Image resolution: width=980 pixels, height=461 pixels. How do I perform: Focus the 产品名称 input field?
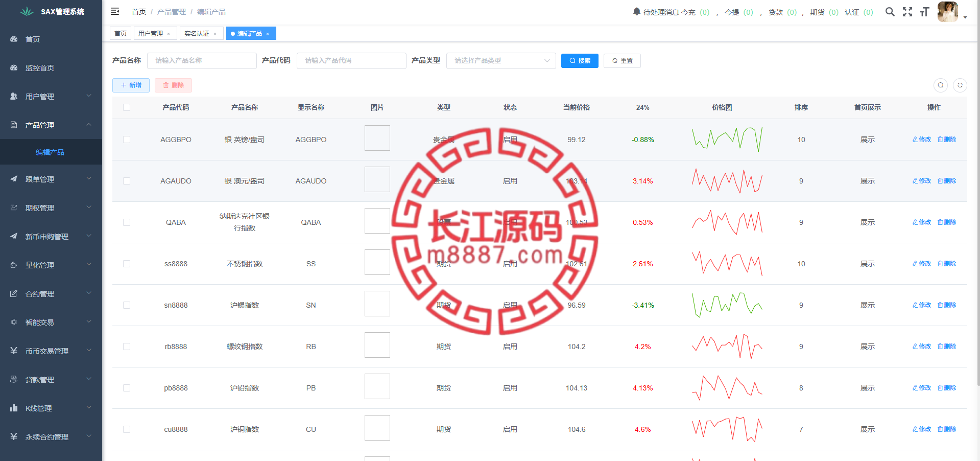point(202,61)
